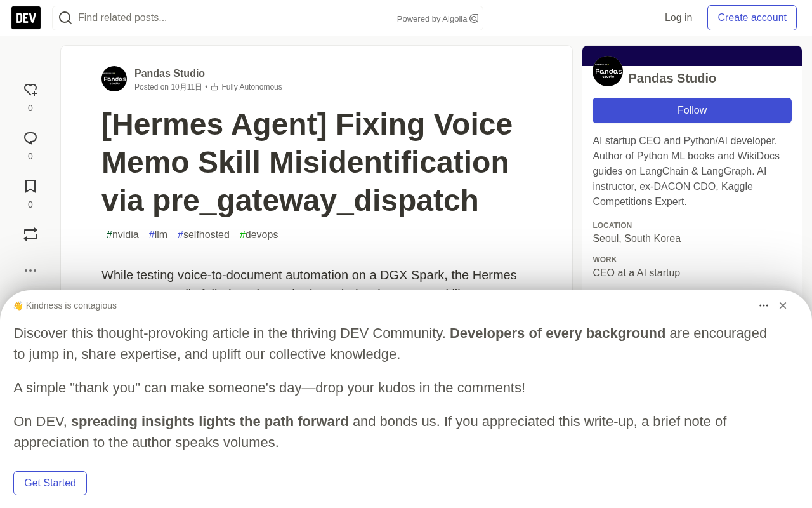Bookmark the post with the save icon
The height and width of the screenshot is (508, 812).
30,187
